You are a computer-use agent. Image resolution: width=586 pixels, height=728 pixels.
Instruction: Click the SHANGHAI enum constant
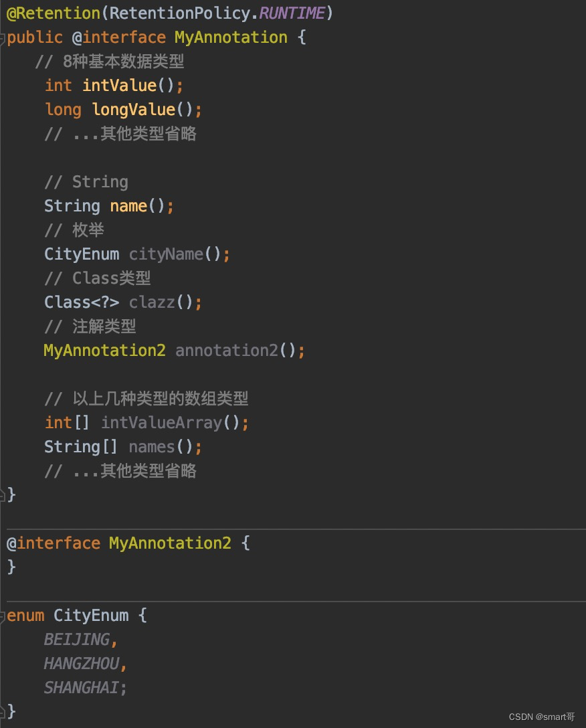click(x=82, y=688)
